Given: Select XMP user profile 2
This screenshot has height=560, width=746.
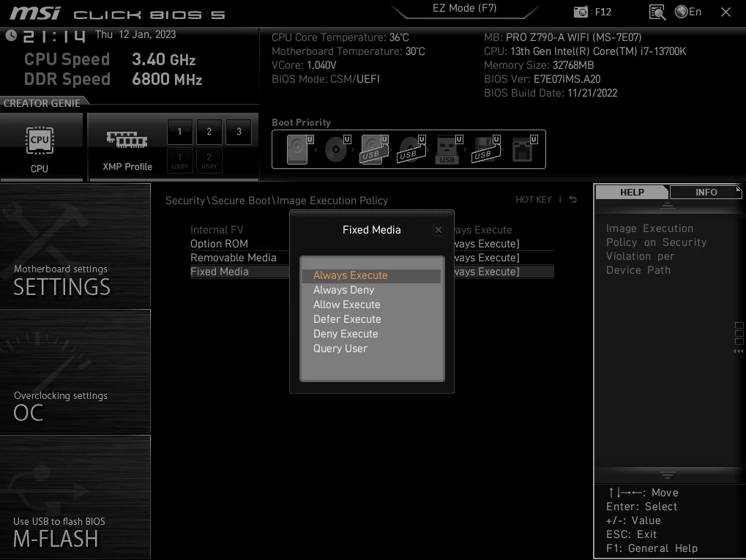Looking at the screenshot, I should click(x=209, y=160).
